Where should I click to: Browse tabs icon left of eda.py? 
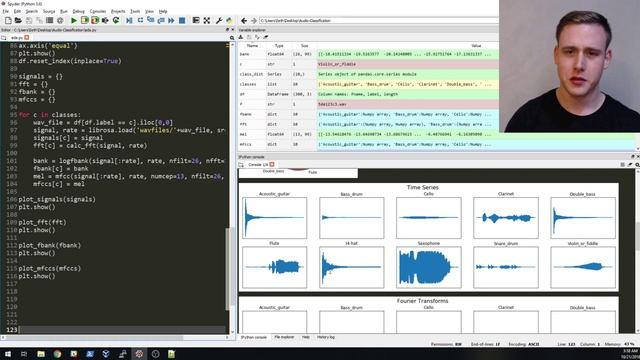tap(4, 38)
